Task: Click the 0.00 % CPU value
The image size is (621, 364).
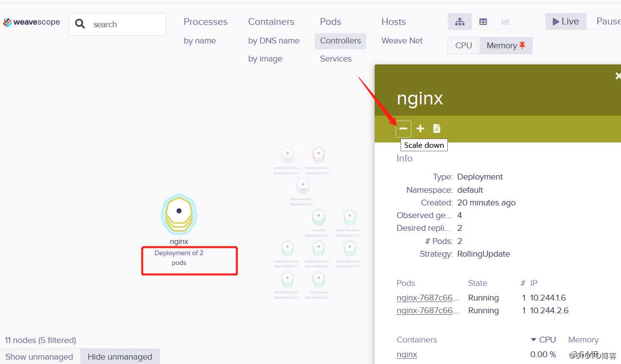Action: [x=543, y=354]
